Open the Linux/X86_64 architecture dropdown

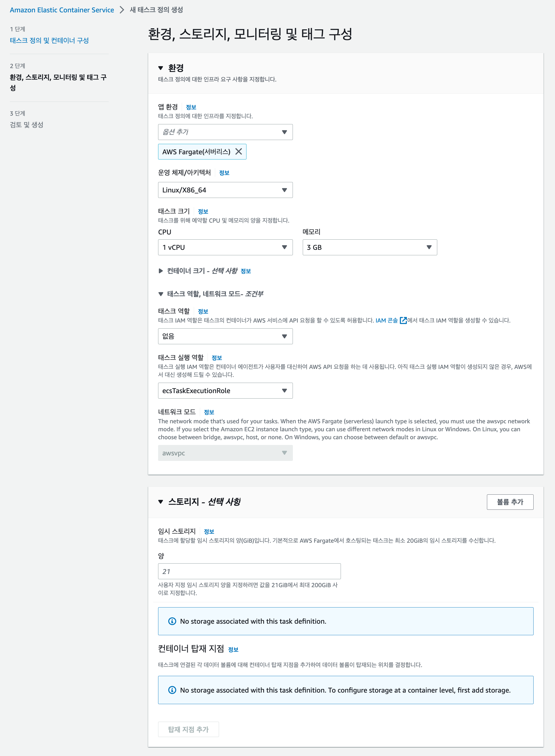(225, 190)
